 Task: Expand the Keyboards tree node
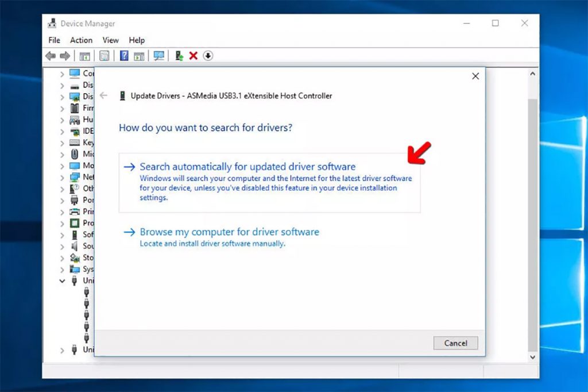[x=62, y=143]
